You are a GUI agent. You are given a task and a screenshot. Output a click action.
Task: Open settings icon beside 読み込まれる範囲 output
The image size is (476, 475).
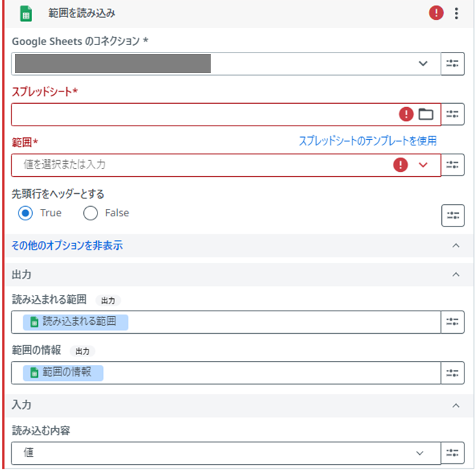coord(452,322)
